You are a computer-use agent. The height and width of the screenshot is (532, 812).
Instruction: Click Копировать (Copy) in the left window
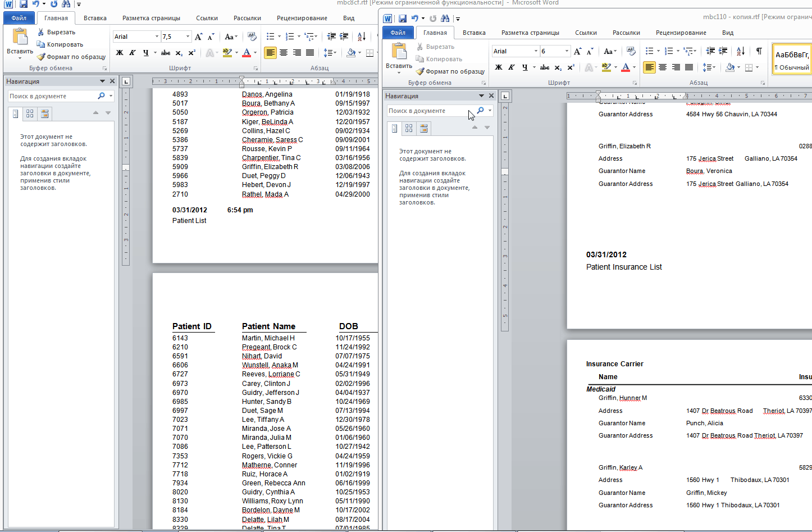point(61,44)
